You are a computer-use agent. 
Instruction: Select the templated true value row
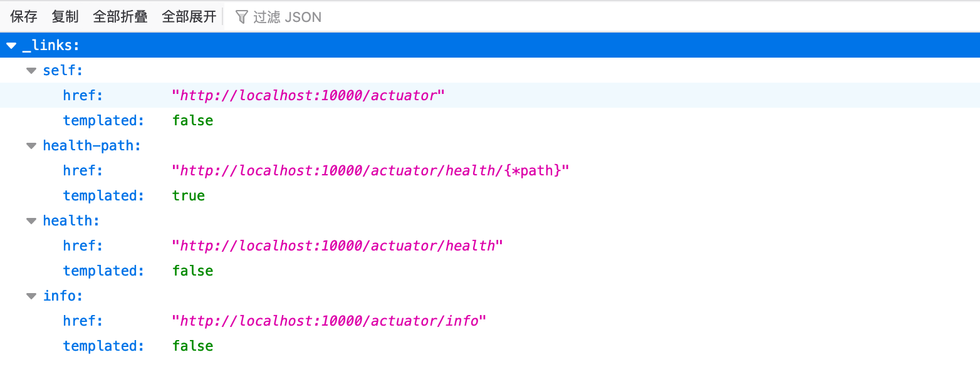tap(189, 195)
